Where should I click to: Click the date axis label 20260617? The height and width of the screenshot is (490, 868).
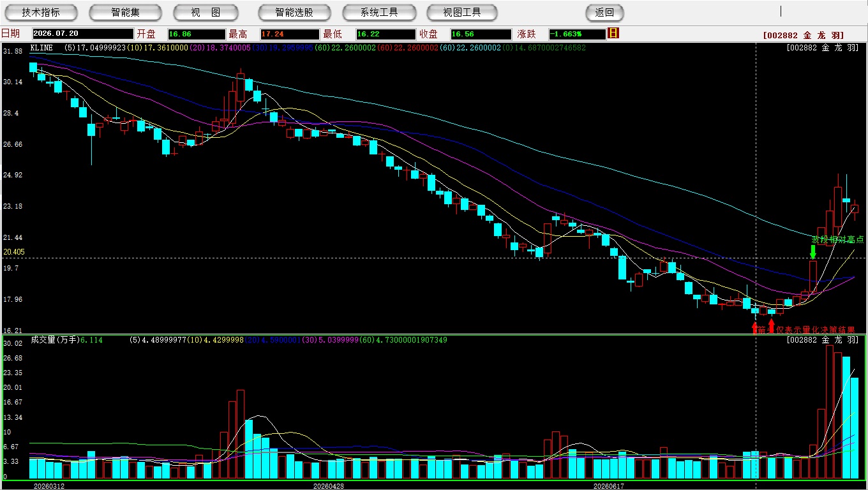coord(608,486)
